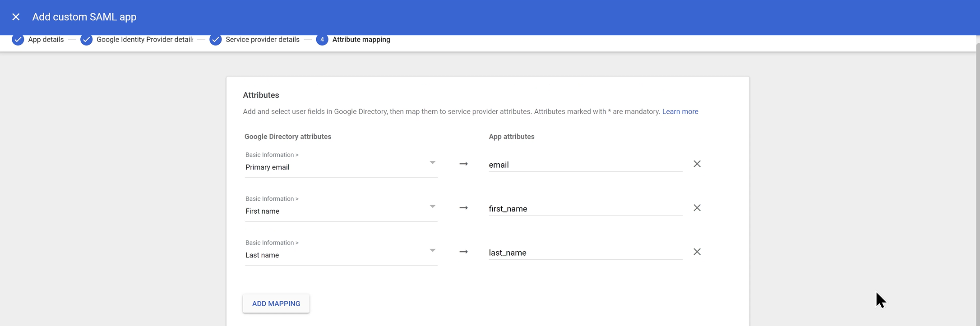Remove the email attribute mapping
This screenshot has height=326, width=980.
tap(697, 164)
